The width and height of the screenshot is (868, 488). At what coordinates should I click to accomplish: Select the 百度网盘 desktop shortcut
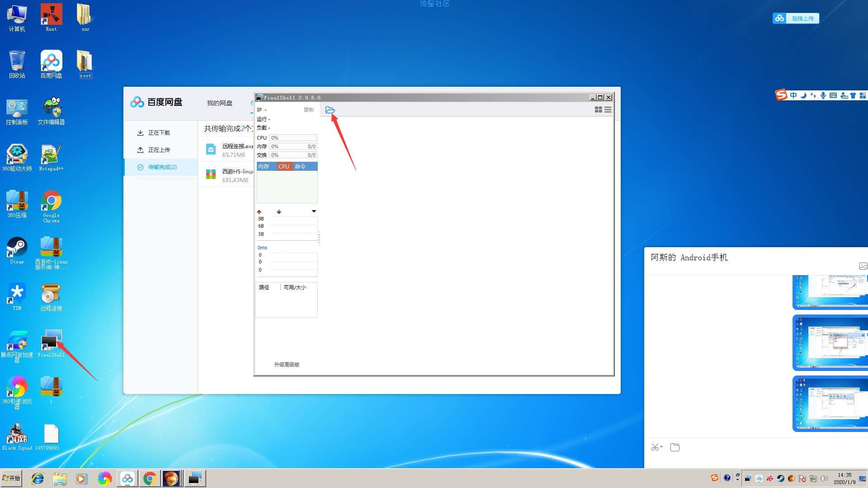click(x=51, y=64)
